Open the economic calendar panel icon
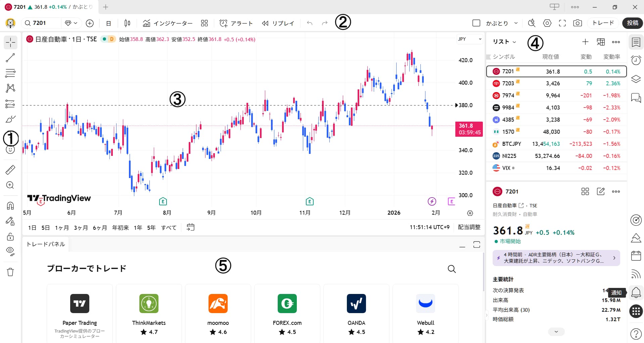644x343 pixels. pos(636,256)
